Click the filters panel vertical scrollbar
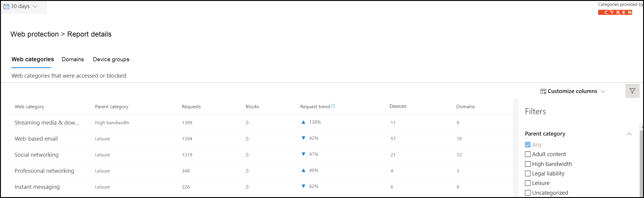This screenshot has height=198, width=644. 641,161
